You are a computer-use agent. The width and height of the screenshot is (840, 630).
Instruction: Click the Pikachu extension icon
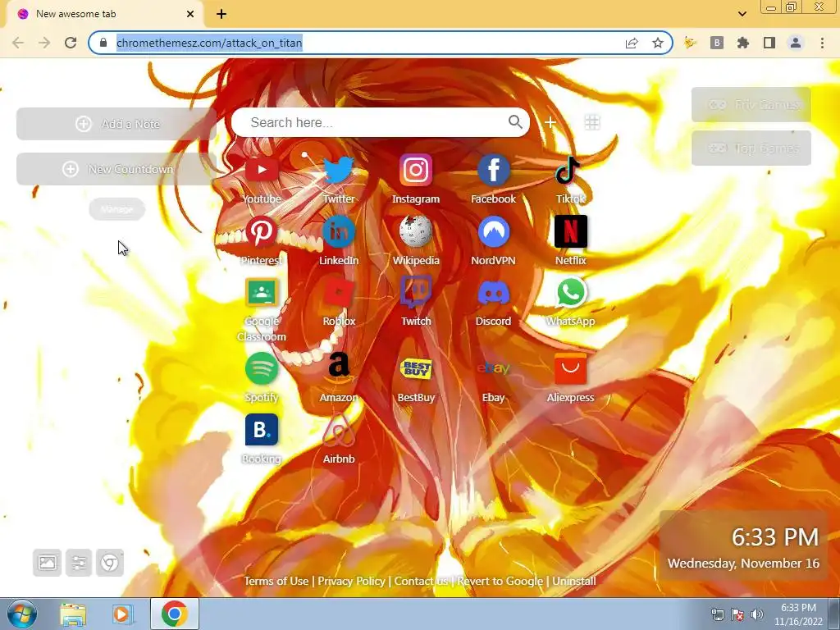pyautogui.click(x=690, y=43)
